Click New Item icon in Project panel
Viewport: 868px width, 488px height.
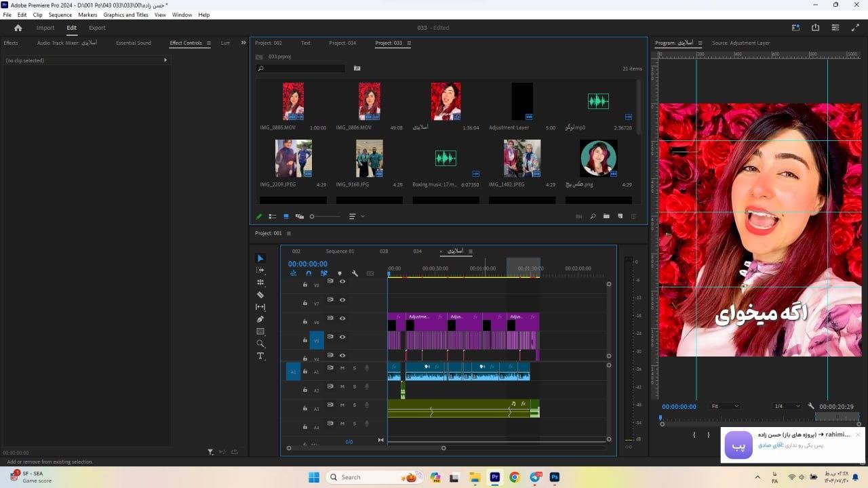pyautogui.click(x=620, y=216)
